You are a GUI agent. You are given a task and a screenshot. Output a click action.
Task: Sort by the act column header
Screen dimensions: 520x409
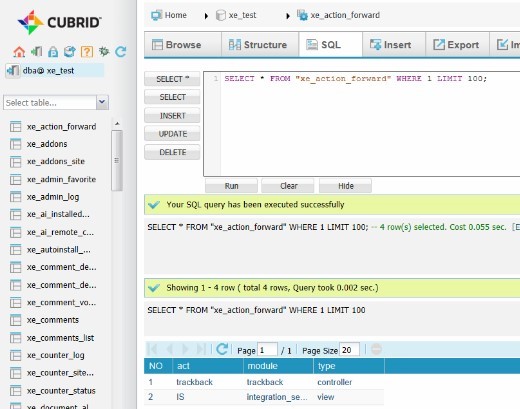[x=208, y=366]
